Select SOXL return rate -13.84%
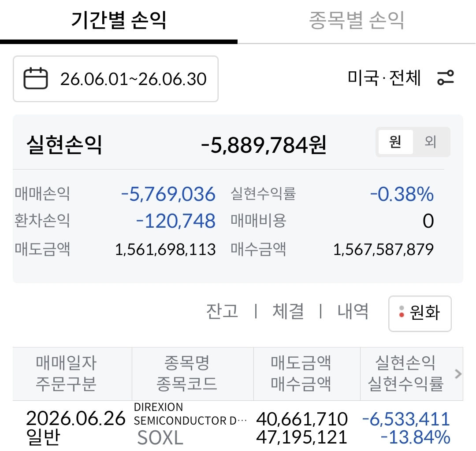This screenshot has height=451, width=476. [x=415, y=437]
